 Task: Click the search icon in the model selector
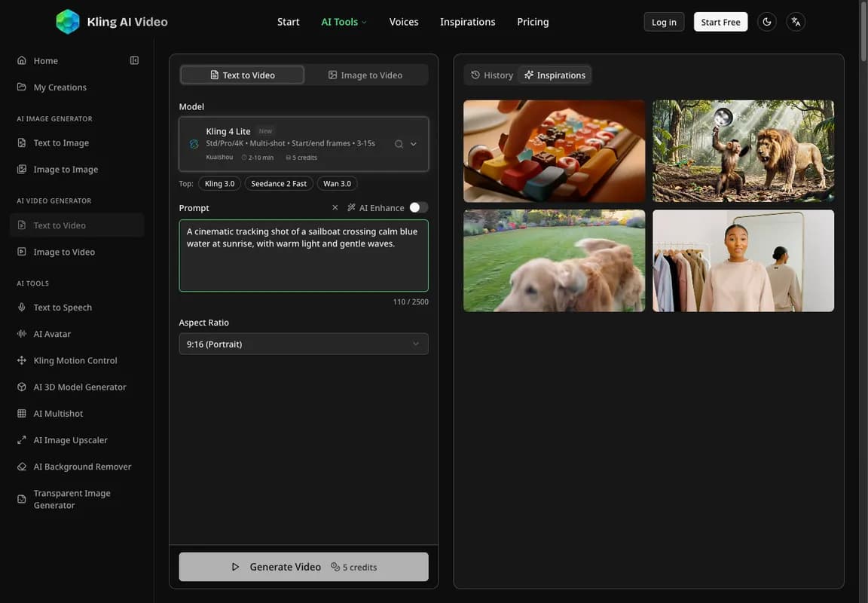[399, 144]
